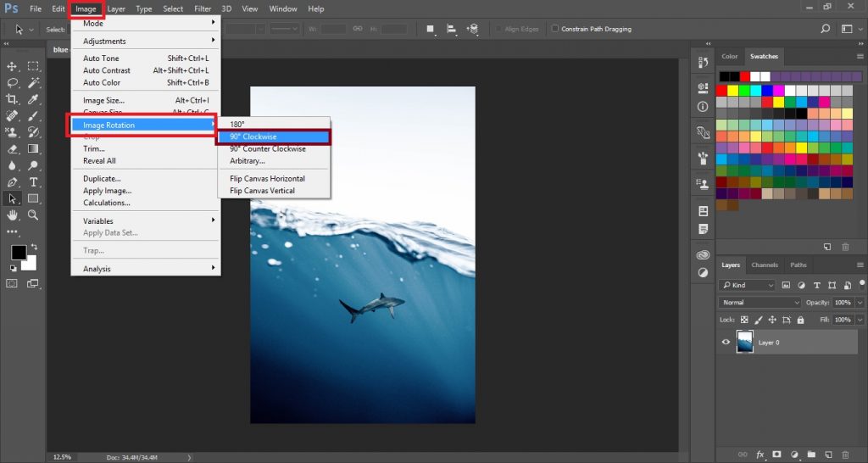Screen dimensions: 868x463
Task: Select the Rectangle shape tool
Action: tap(33, 198)
